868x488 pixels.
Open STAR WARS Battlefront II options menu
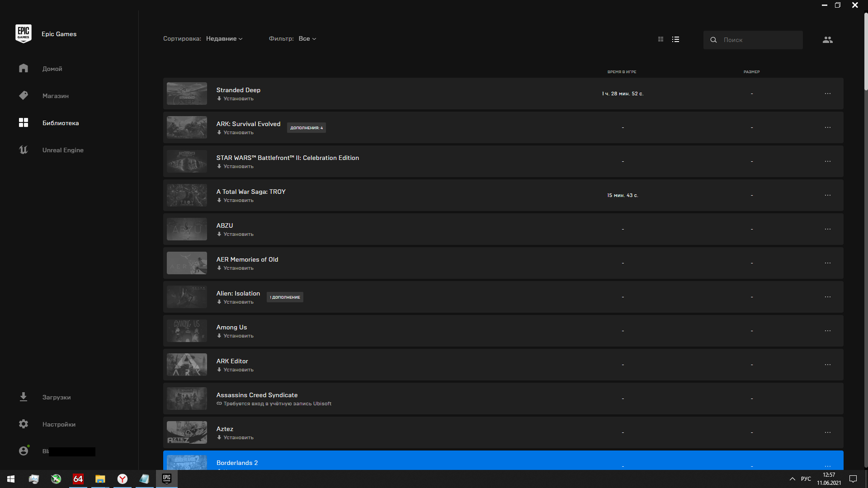coord(827,161)
